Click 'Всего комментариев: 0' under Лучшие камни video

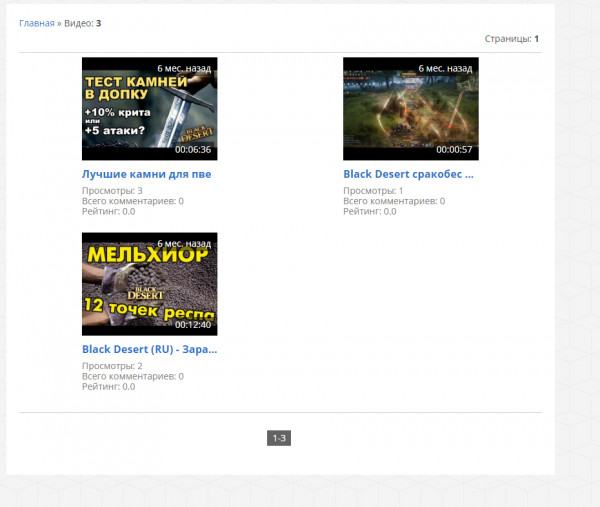[x=133, y=201]
